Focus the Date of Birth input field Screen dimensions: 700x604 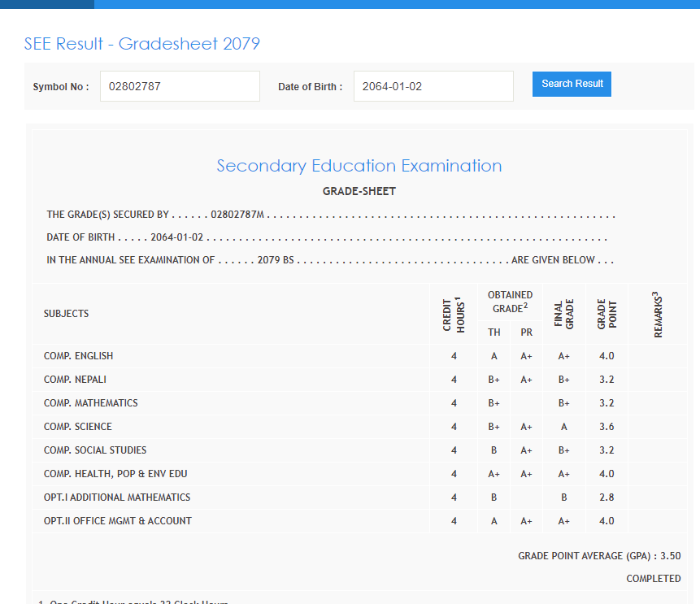(x=433, y=86)
